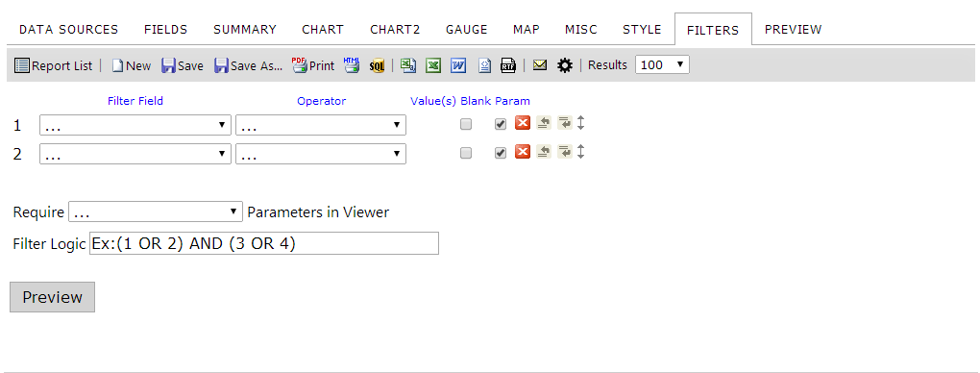The width and height of the screenshot is (980, 373).
Task: Click the Value(s) column header
Action: (433, 101)
